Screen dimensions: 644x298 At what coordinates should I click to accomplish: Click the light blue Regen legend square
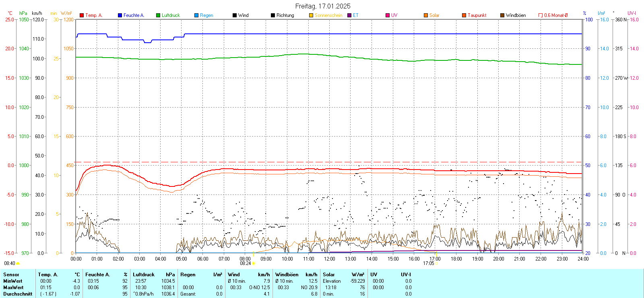coord(196,15)
